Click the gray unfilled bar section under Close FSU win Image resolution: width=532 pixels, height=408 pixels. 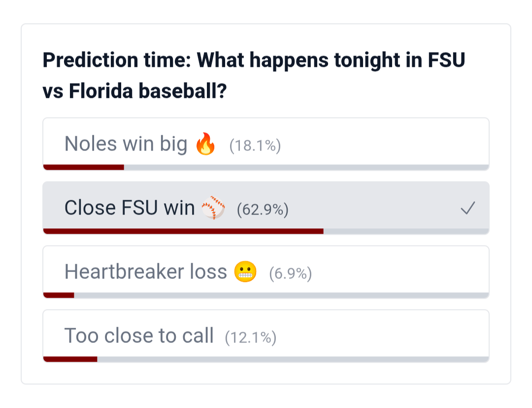point(406,231)
